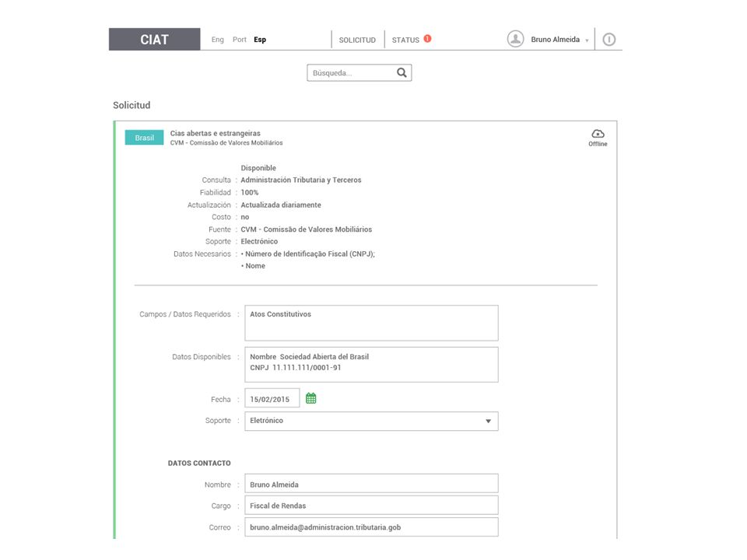Click the power logout icon
Viewport: 747px width, 560px height.
(x=608, y=40)
